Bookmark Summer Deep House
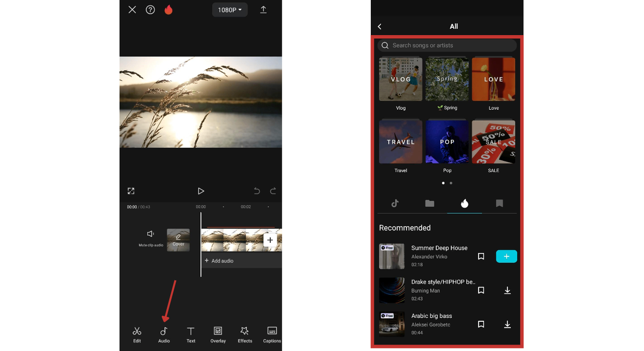The width and height of the screenshot is (644, 351). point(481,256)
